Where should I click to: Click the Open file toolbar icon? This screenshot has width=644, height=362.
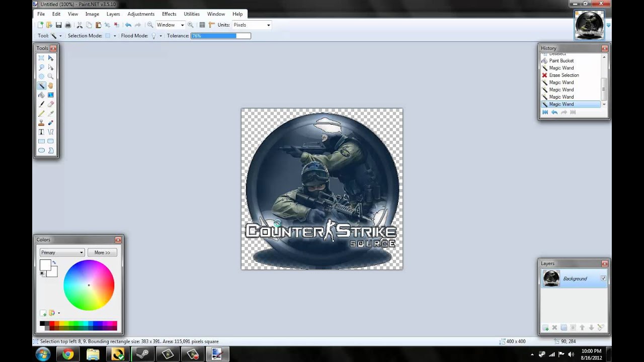point(49,25)
